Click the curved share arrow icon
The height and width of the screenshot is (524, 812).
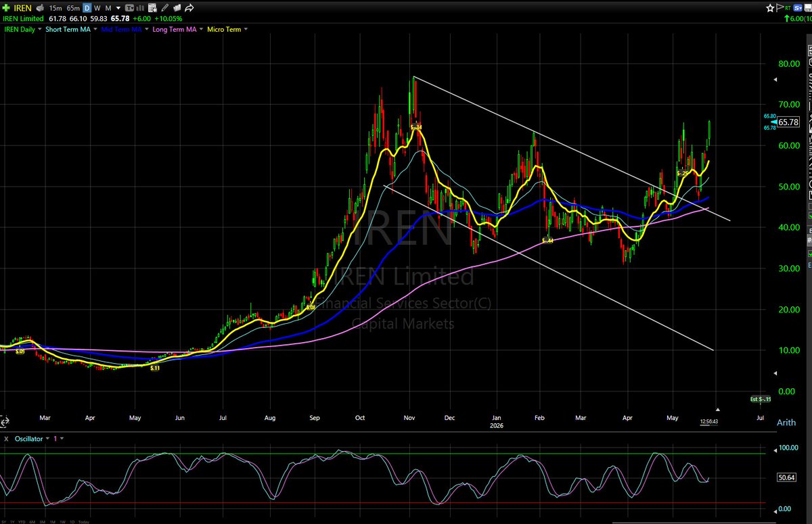point(190,8)
